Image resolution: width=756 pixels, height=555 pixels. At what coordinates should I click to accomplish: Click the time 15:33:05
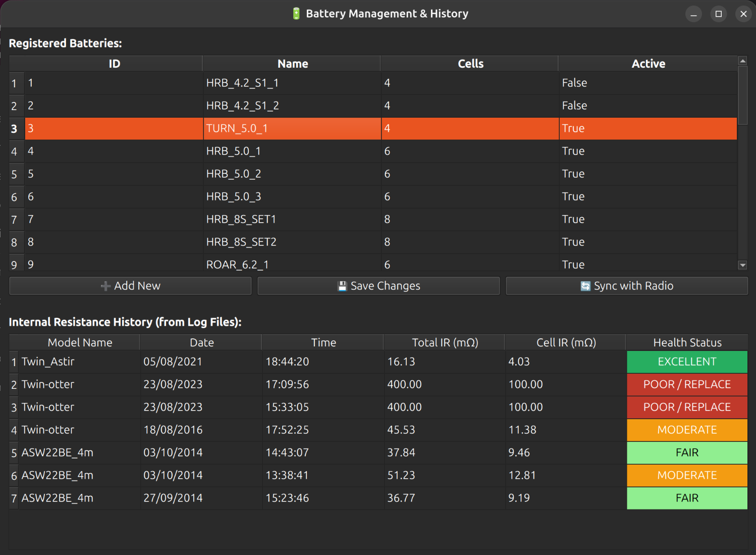[x=323, y=407]
